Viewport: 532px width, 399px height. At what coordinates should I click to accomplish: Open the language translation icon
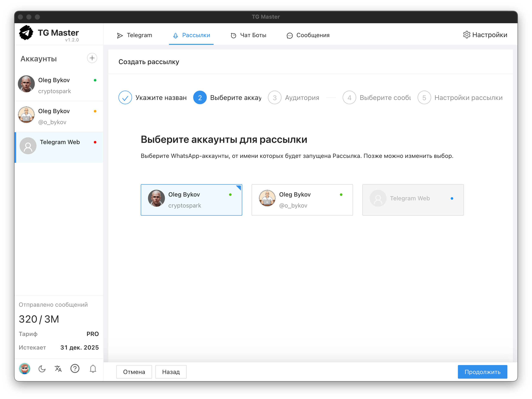click(x=58, y=369)
